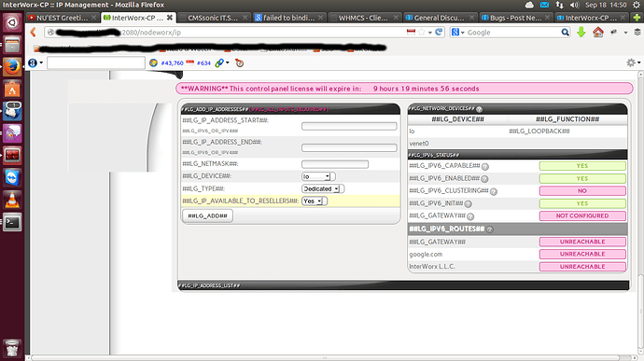This screenshot has height=361, width=644.
Task: Launch VLC from the Ubuntu dock
Action: [x=12, y=200]
